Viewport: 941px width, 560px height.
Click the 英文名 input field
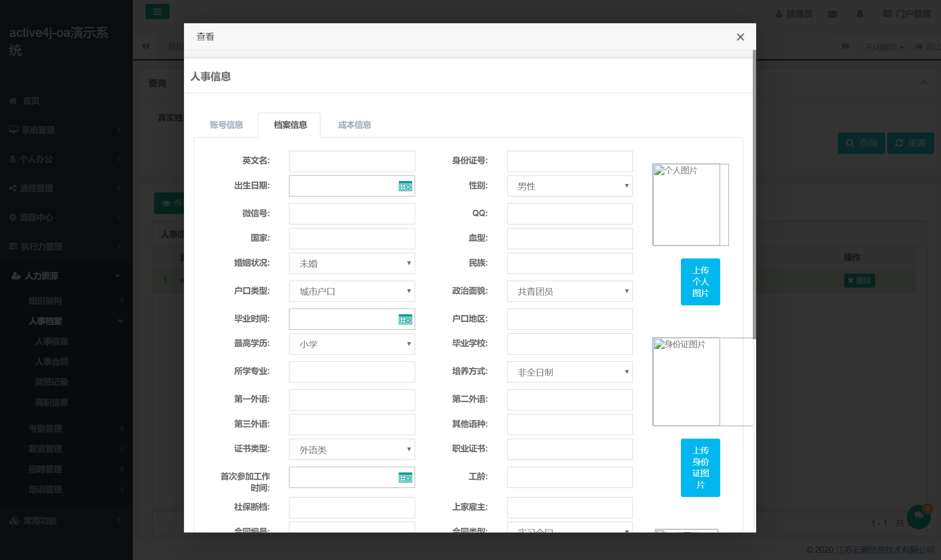point(351,161)
